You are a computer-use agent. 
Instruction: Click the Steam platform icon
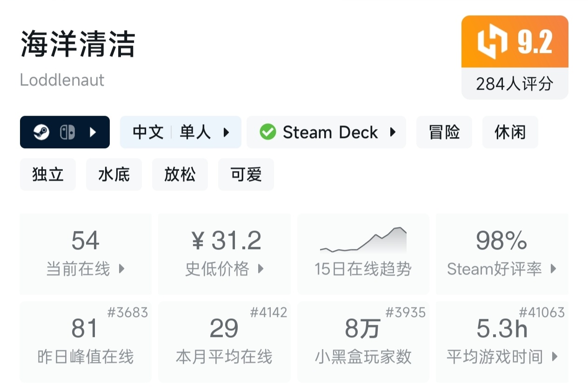tap(41, 132)
